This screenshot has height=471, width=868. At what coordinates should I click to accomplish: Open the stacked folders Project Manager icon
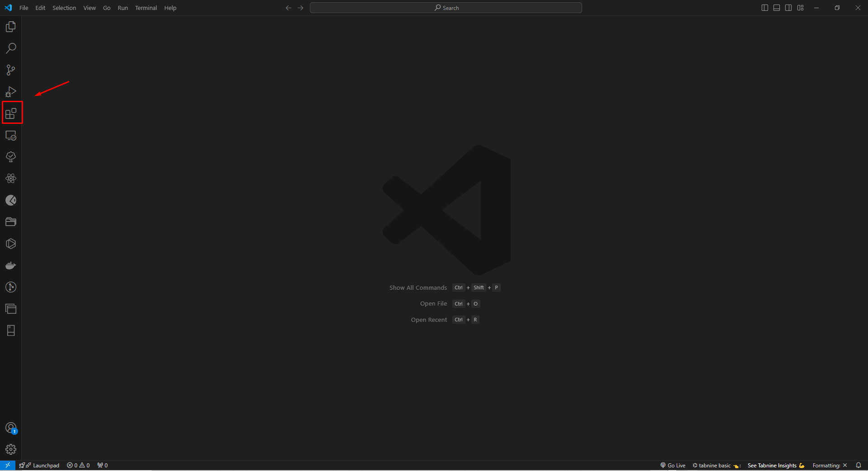pyautogui.click(x=11, y=222)
